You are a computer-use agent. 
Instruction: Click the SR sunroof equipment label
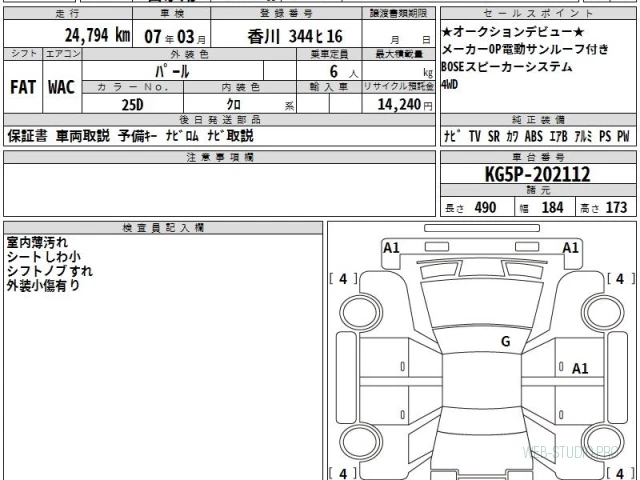493,136
